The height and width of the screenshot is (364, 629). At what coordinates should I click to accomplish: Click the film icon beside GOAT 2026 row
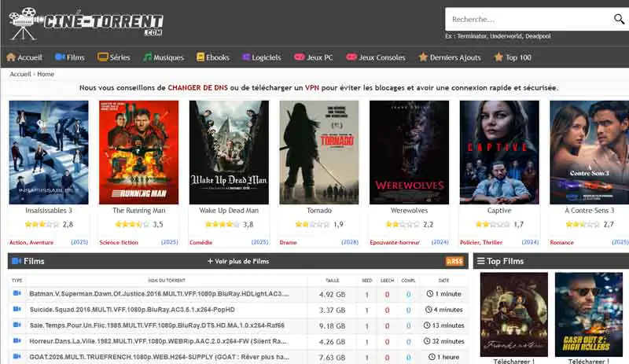pyautogui.click(x=17, y=356)
